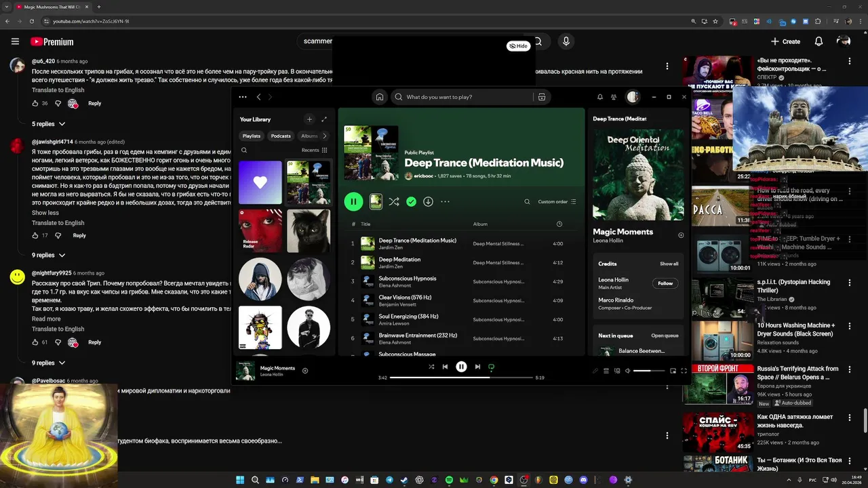
Task: Like the comment by @u6_420
Action: [35, 104]
